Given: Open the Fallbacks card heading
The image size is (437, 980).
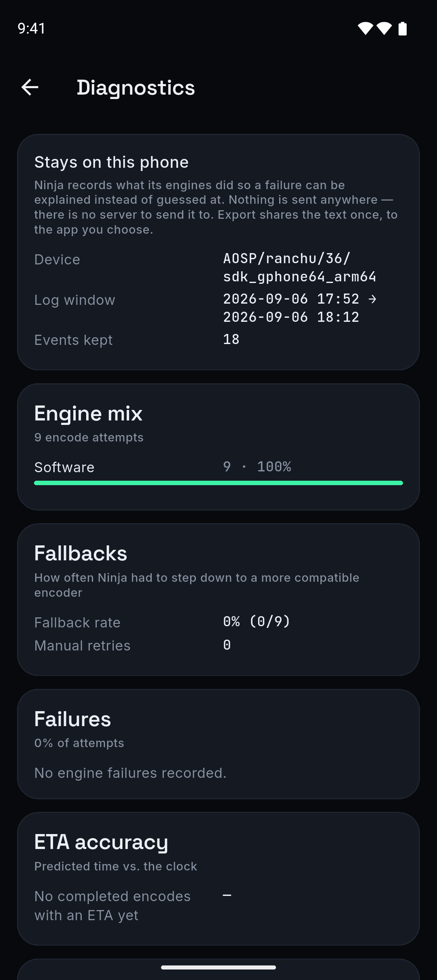Looking at the screenshot, I should [81, 553].
